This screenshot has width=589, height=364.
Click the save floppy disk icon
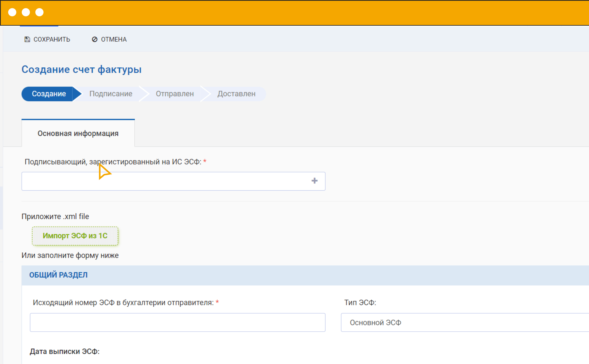[x=27, y=39]
